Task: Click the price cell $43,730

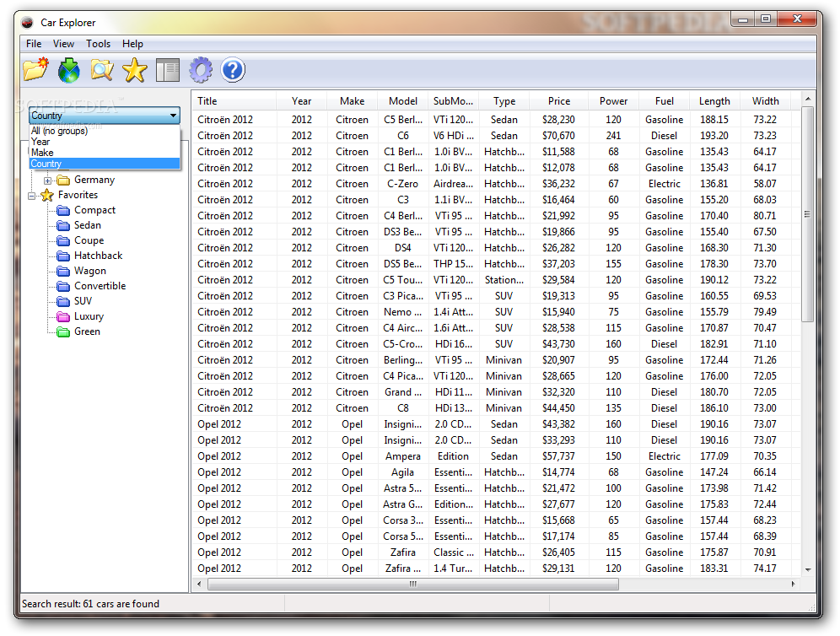Action: (559, 344)
